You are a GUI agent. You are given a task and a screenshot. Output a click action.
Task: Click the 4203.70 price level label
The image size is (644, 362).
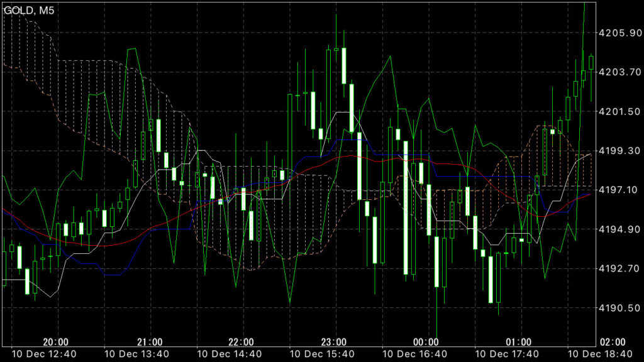point(619,72)
